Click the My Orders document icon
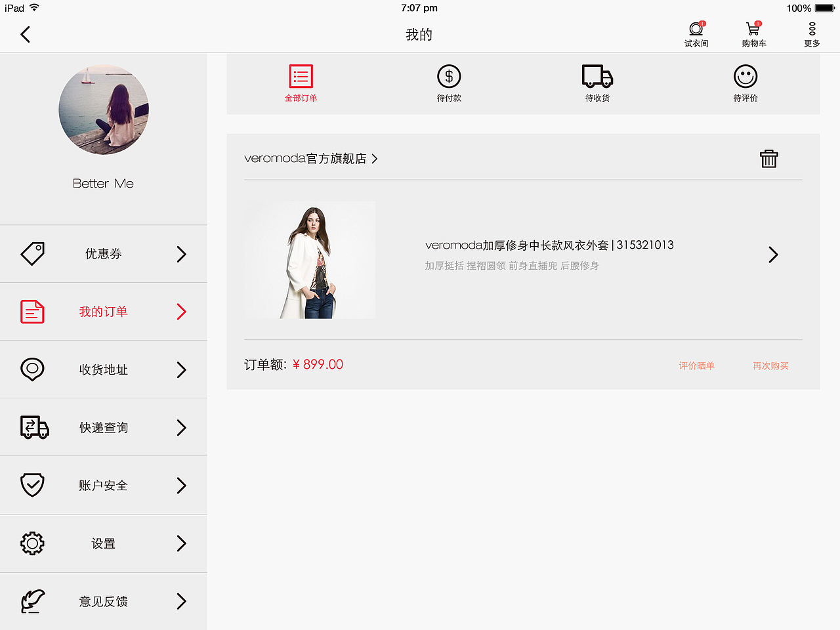840x630 pixels. (32, 311)
